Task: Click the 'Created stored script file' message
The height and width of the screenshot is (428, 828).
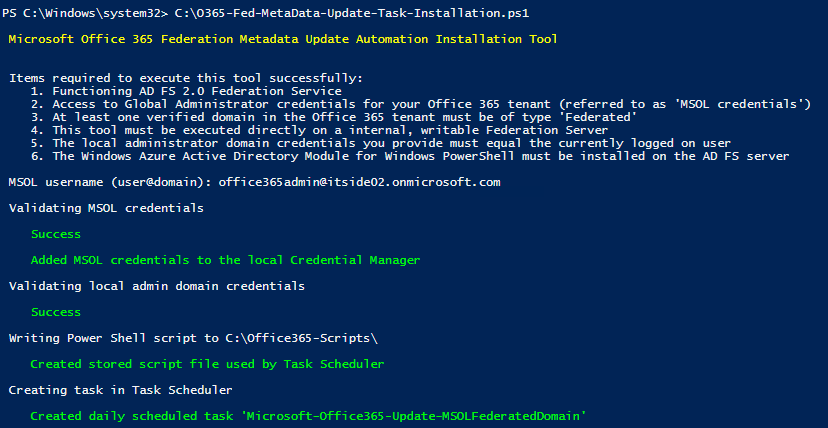Action: tap(207, 364)
